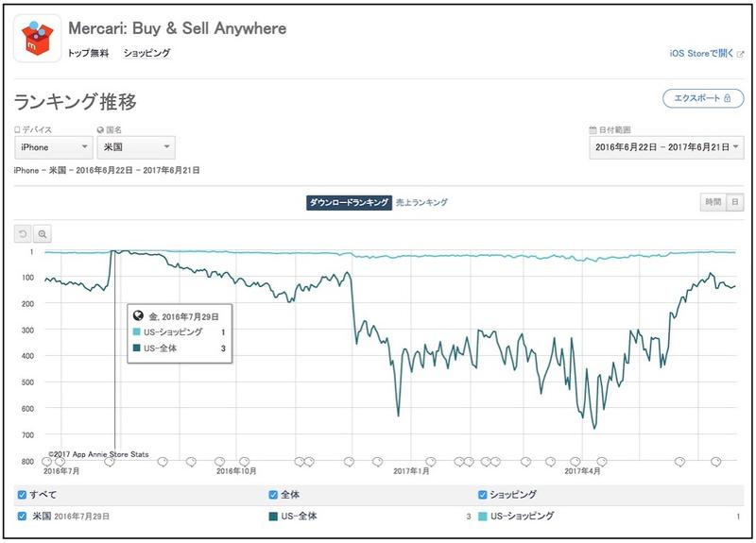This screenshot has width=756, height=543.
Task: Toggle the ショッピング checkbox
Action: click(484, 494)
